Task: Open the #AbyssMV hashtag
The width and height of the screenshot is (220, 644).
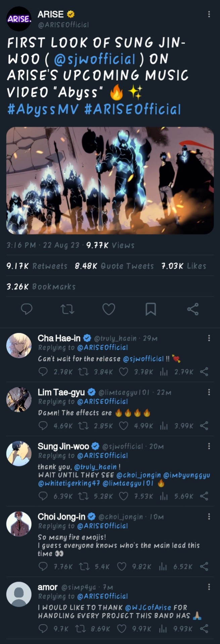Action: pos(43,109)
